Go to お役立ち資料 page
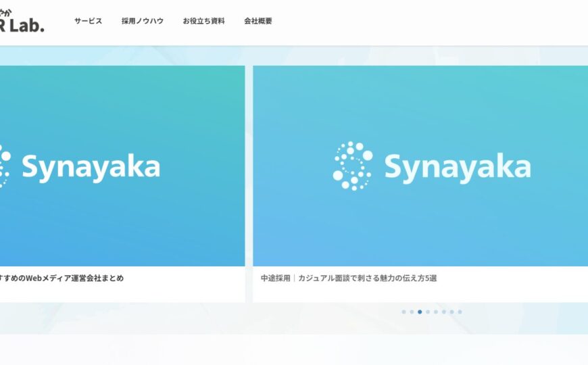Viewport: 588px width, 365px height. [x=203, y=21]
